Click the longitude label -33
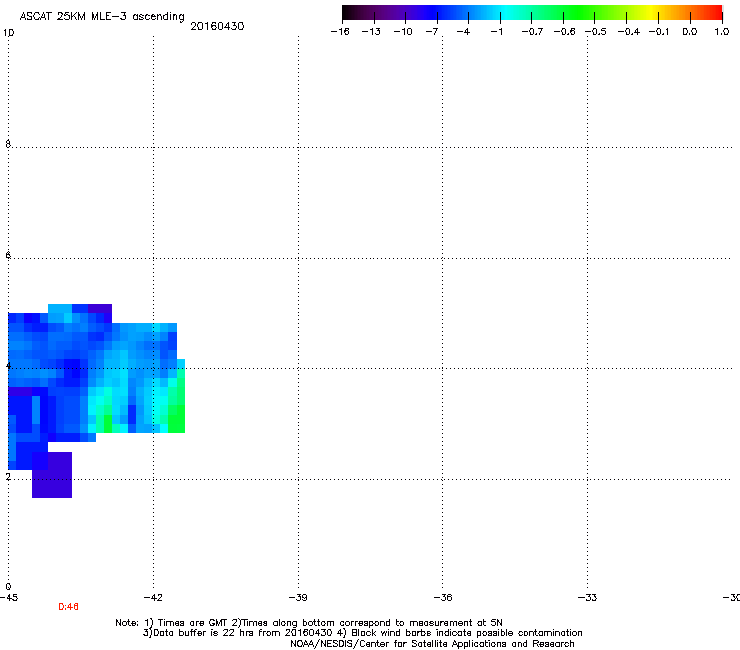Viewport: 740px width, 650px height. pyautogui.click(x=587, y=598)
